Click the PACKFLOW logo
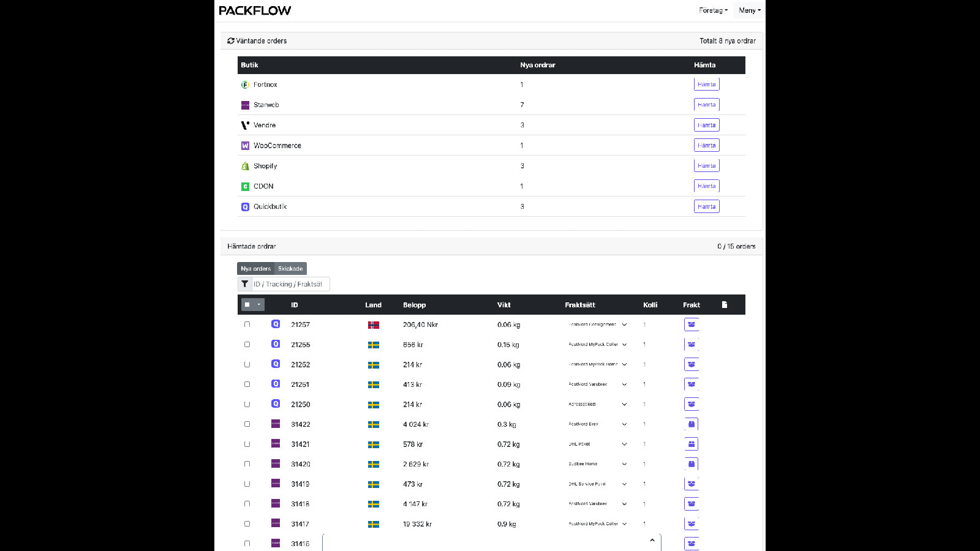980x551 pixels. coord(255,10)
